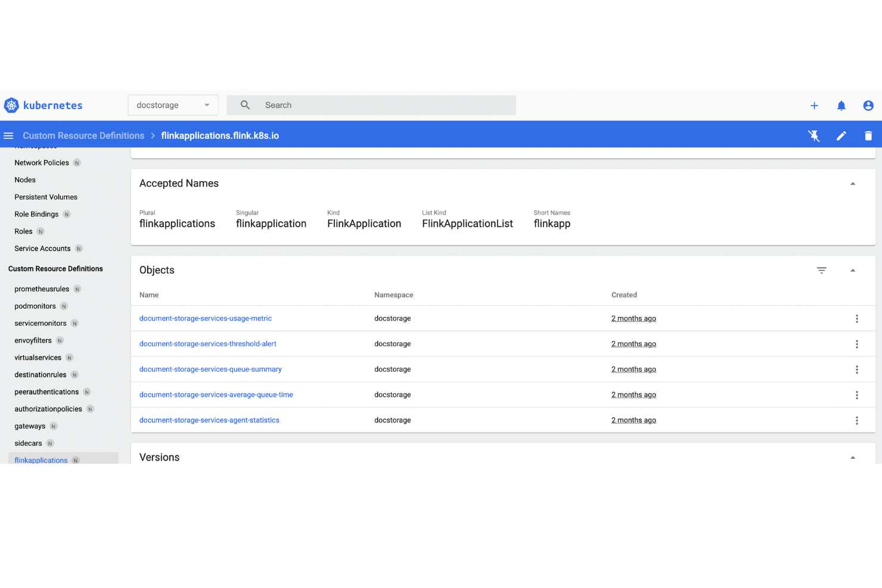Click the search magnifier icon
This screenshot has width=882, height=588.
tap(245, 105)
